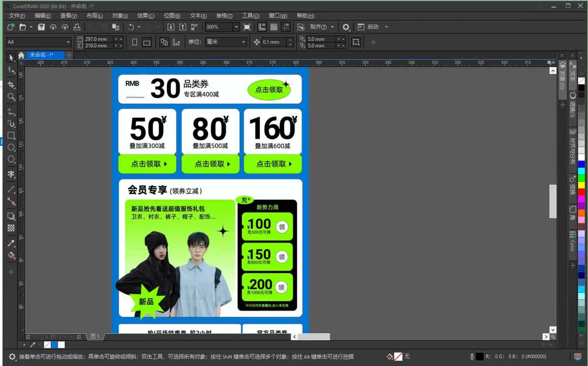Image resolution: width=588 pixels, height=366 pixels.
Task: Set page orientation to Portrait
Action: 135,42
